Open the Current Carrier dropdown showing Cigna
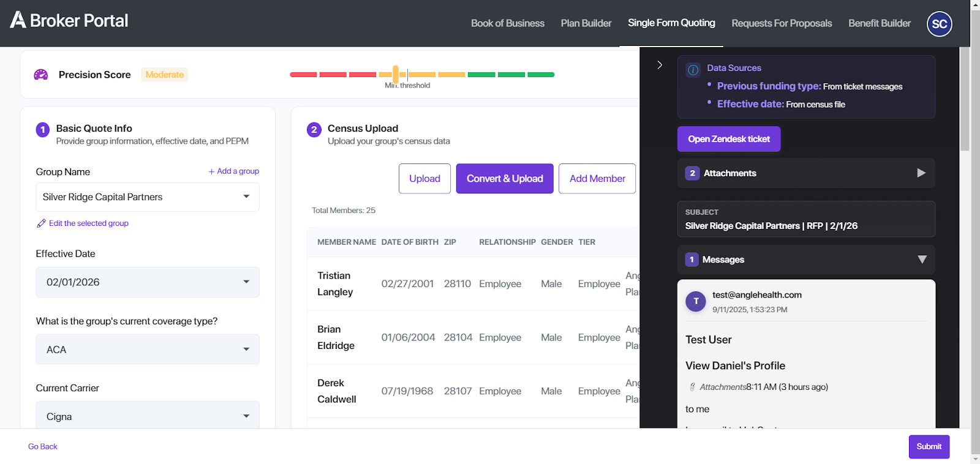Viewport: 980px width, 464px height. point(148,416)
